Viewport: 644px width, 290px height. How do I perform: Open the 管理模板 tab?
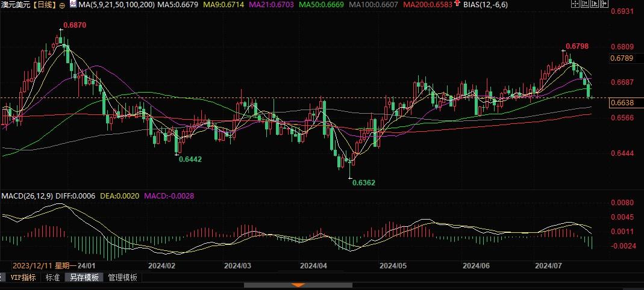pos(122,278)
